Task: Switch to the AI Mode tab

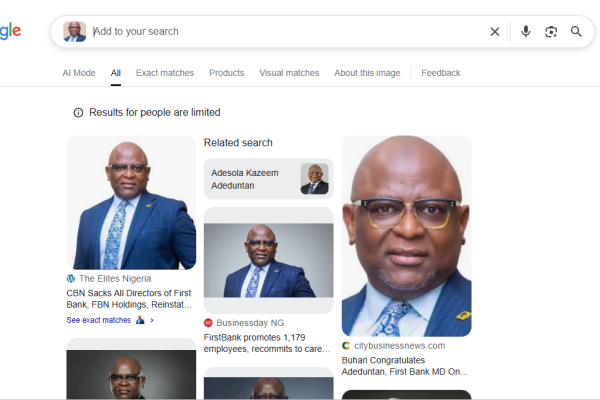Action: (x=79, y=73)
